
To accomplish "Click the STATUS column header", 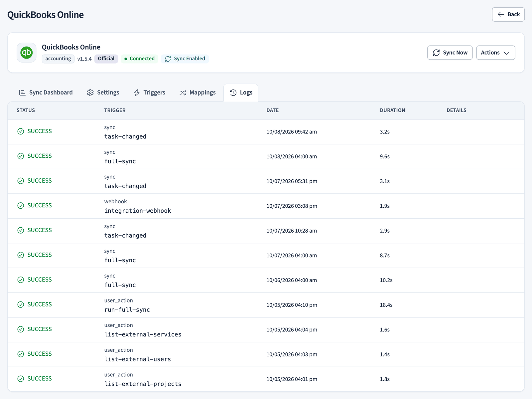I will (x=26, y=110).
